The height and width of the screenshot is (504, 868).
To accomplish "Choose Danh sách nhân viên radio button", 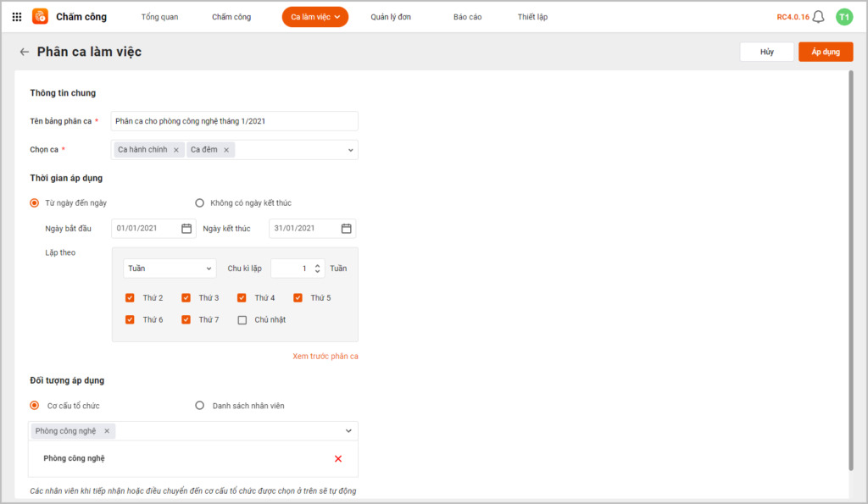I will pyautogui.click(x=200, y=406).
